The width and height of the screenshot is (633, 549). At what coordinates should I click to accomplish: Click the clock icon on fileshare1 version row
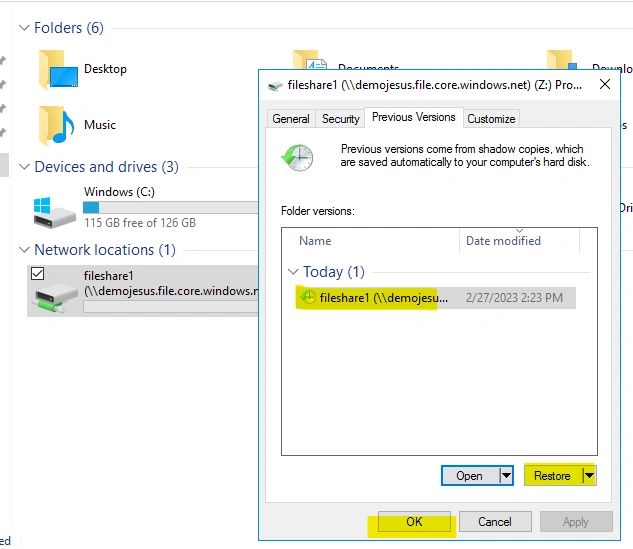[x=308, y=298]
